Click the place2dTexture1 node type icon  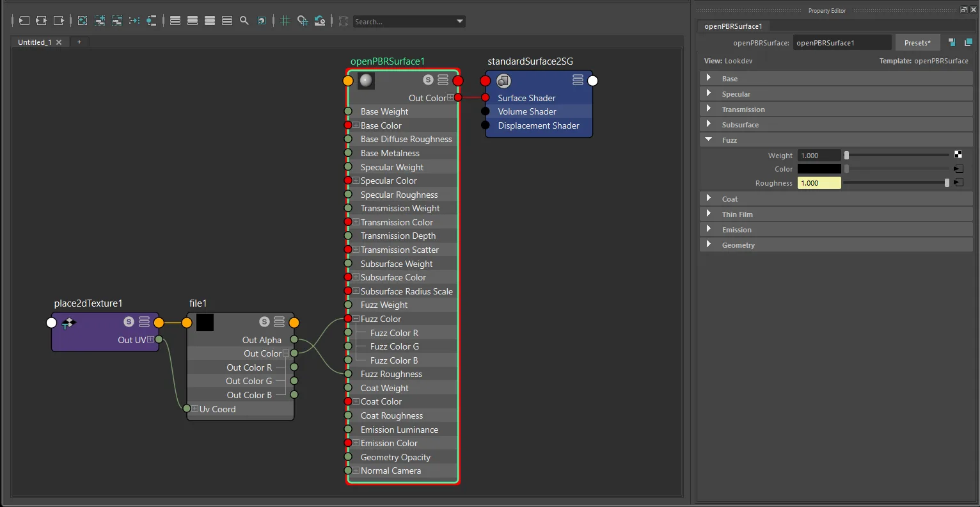(x=68, y=323)
